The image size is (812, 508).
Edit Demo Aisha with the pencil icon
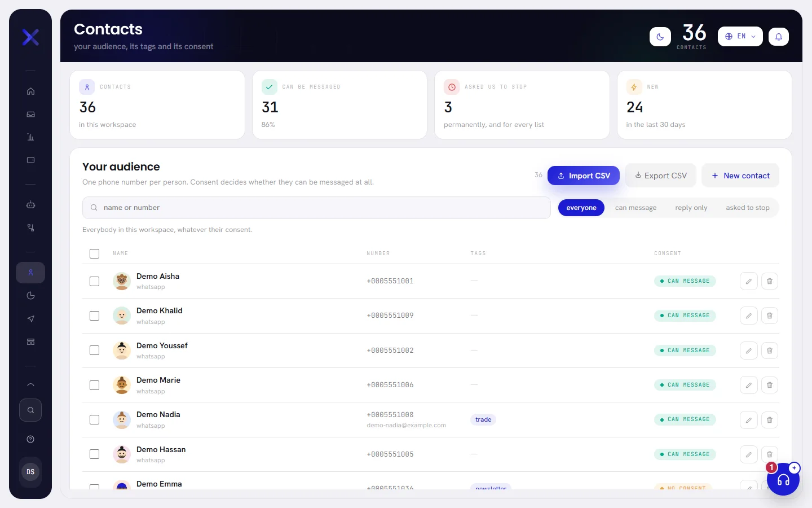[x=749, y=281]
